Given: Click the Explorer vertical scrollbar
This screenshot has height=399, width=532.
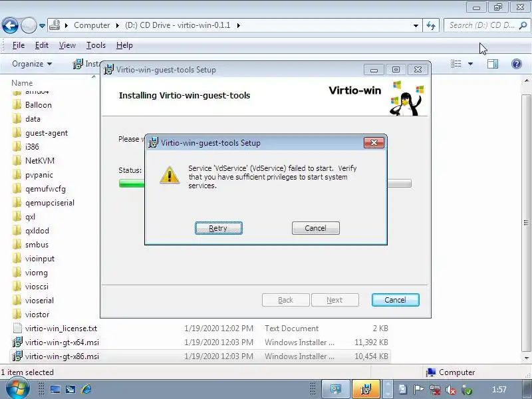Looking at the screenshot, I should pyautogui.click(x=526, y=222).
